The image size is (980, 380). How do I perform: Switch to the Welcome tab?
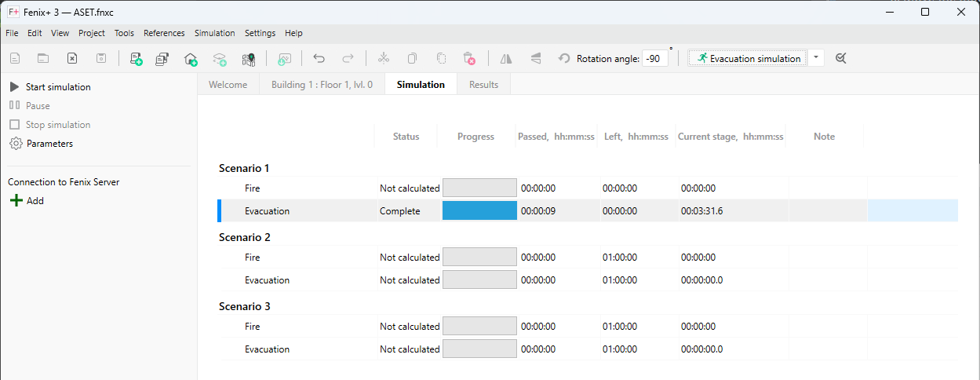click(x=228, y=85)
